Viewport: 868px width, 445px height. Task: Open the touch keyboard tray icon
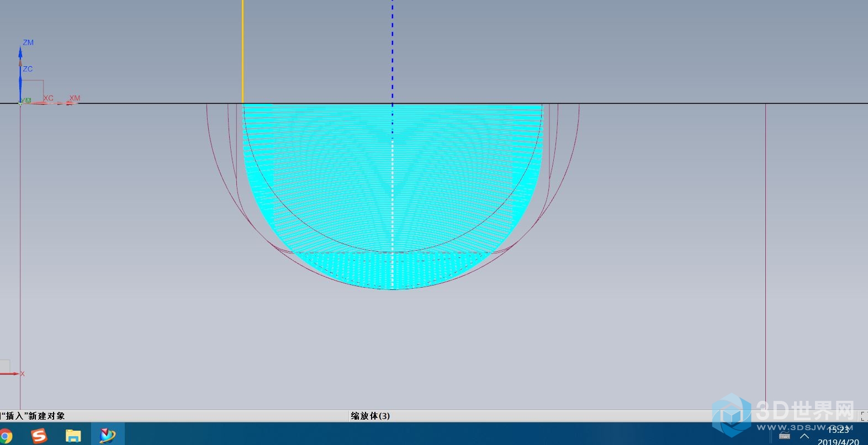785,436
